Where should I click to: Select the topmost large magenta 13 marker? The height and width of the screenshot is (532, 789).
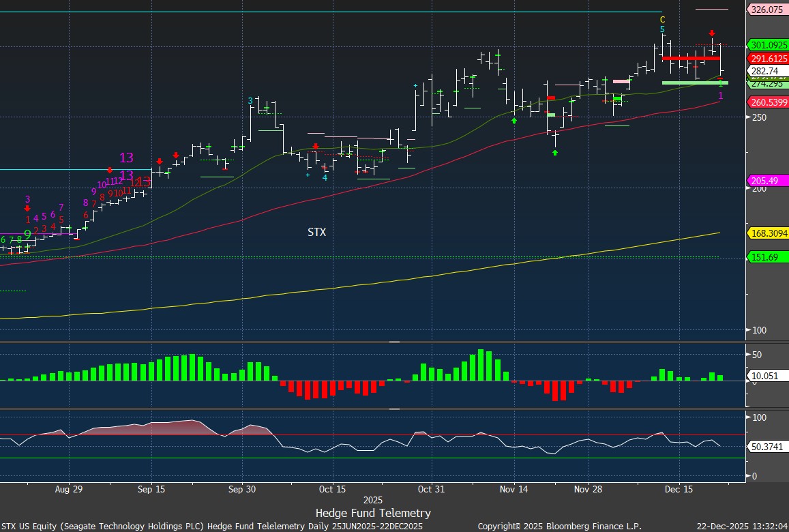pyautogui.click(x=126, y=158)
